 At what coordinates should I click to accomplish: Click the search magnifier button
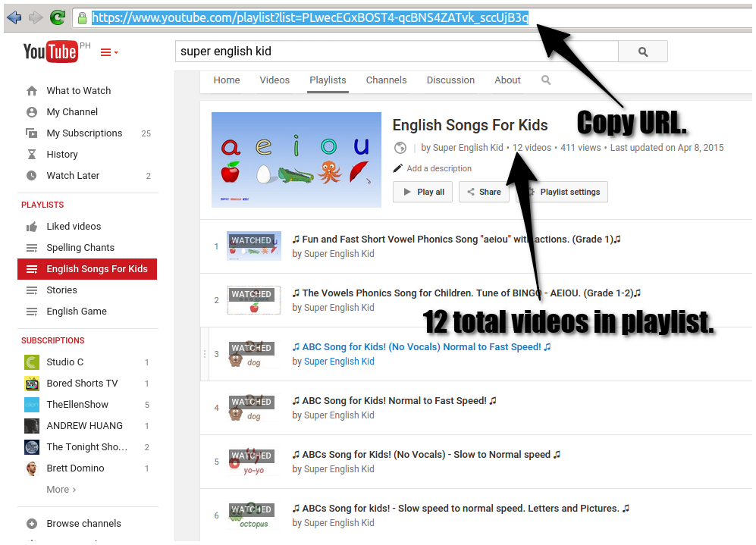pyautogui.click(x=643, y=52)
